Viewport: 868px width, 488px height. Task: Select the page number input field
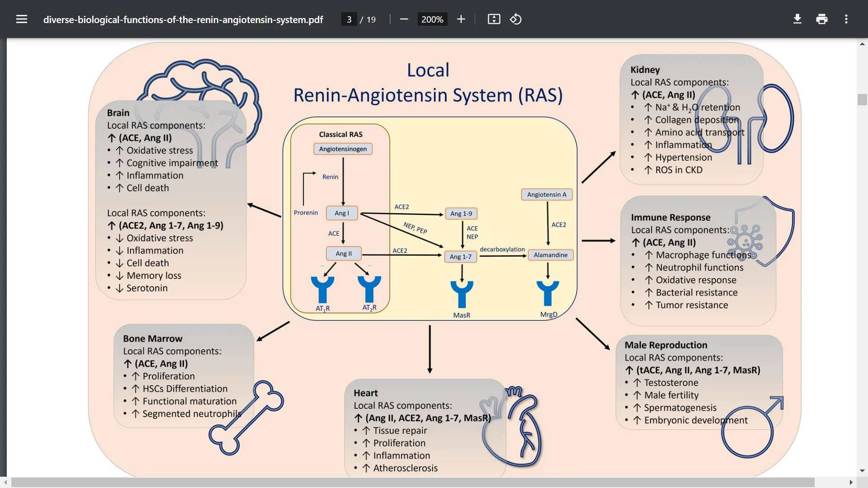(349, 19)
